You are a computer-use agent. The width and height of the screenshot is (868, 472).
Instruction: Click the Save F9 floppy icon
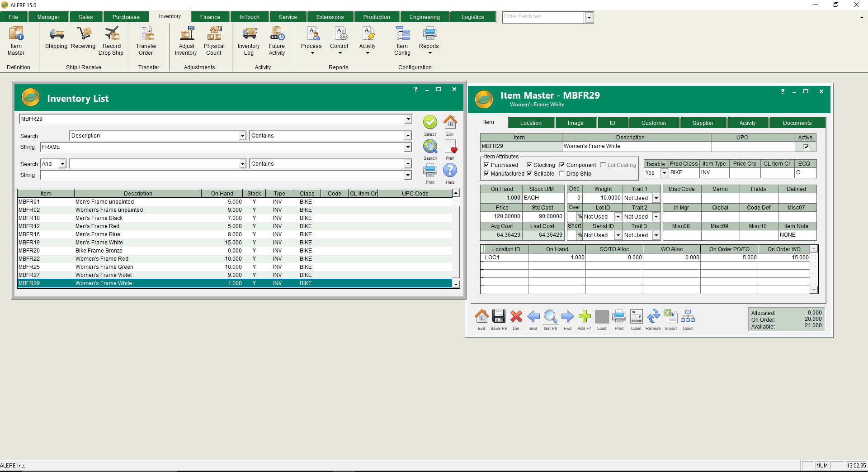[x=498, y=317]
